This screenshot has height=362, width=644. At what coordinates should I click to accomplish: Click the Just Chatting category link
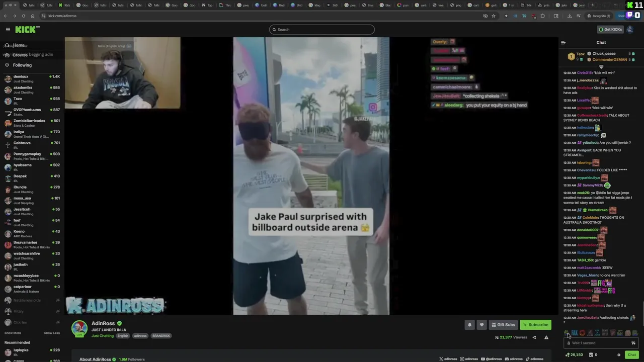pyautogui.click(x=103, y=336)
